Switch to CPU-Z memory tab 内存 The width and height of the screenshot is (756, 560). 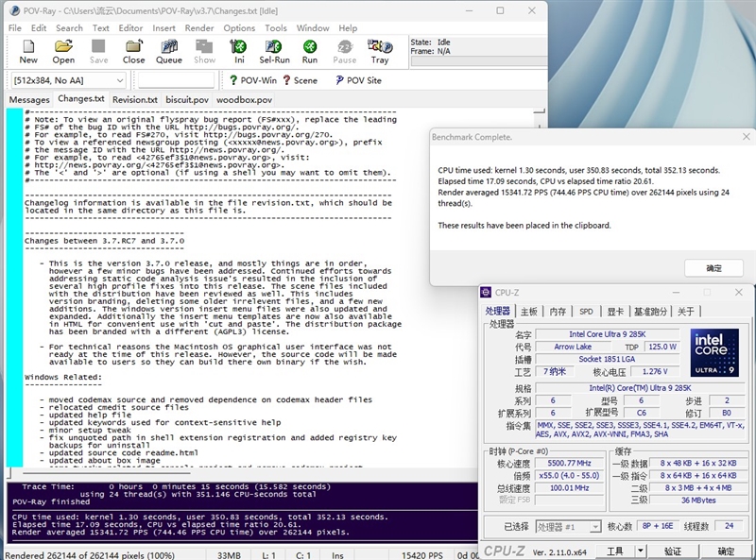(x=558, y=312)
